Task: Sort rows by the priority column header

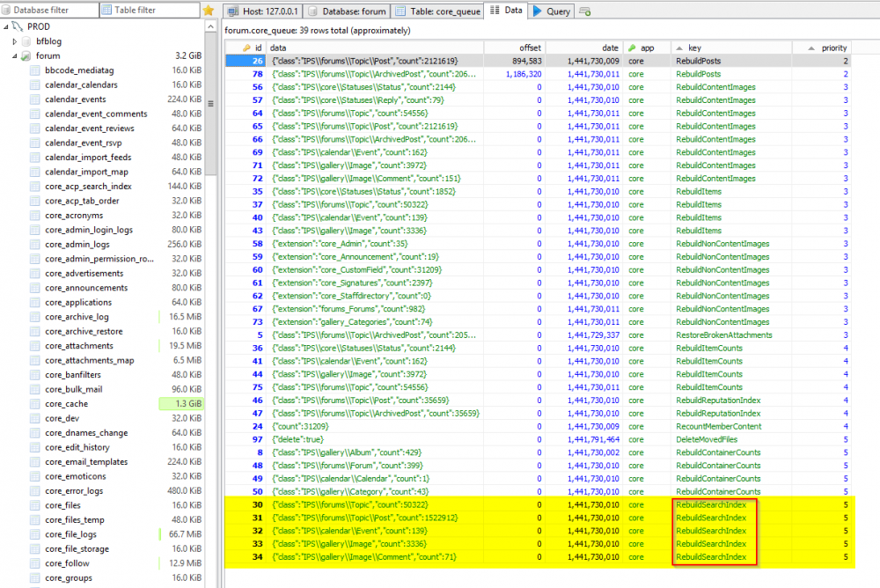Action: coord(836,48)
